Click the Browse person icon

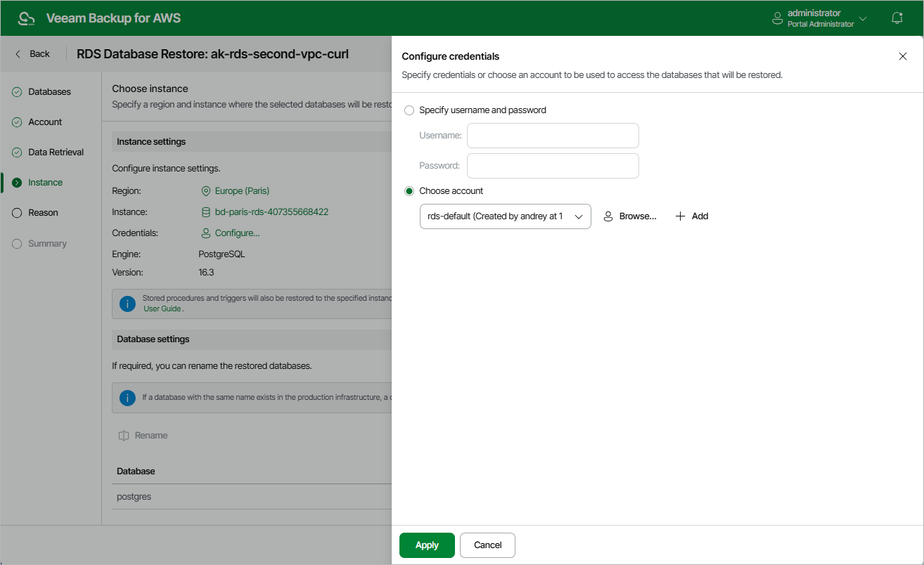(608, 216)
